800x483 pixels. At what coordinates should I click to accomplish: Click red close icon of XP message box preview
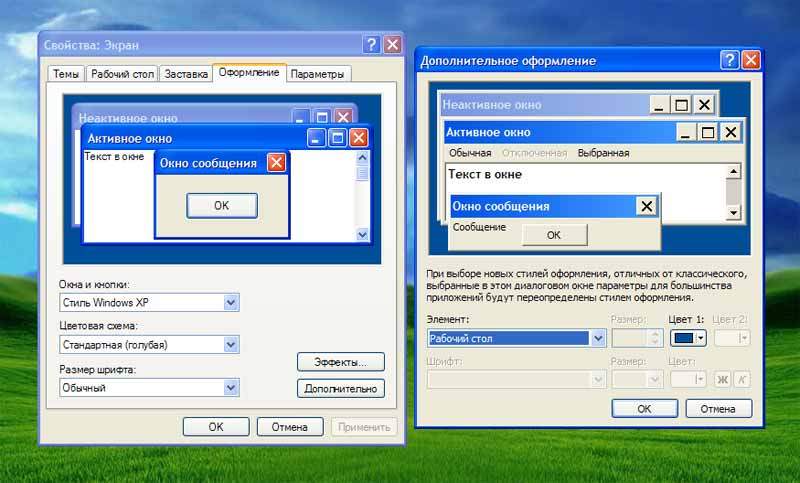[276, 163]
